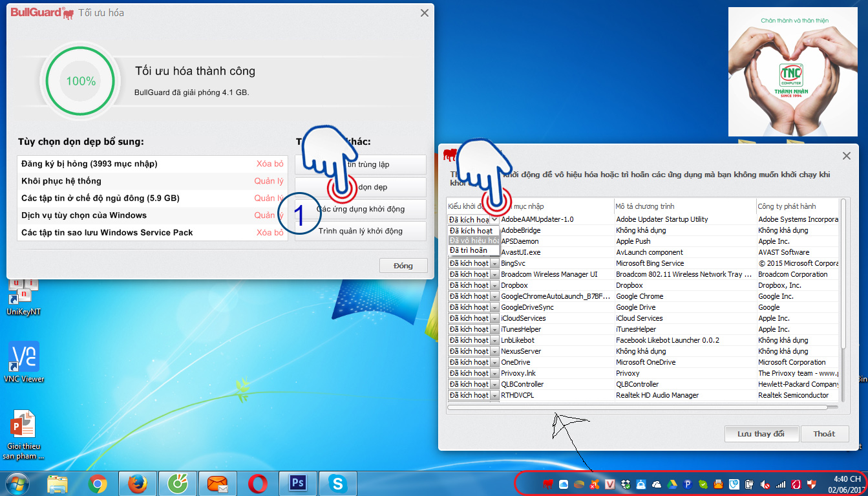Click 'Trình quản lý khởi động' button
This screenshot has width=868, height=496.
click(x=361, y=232)
